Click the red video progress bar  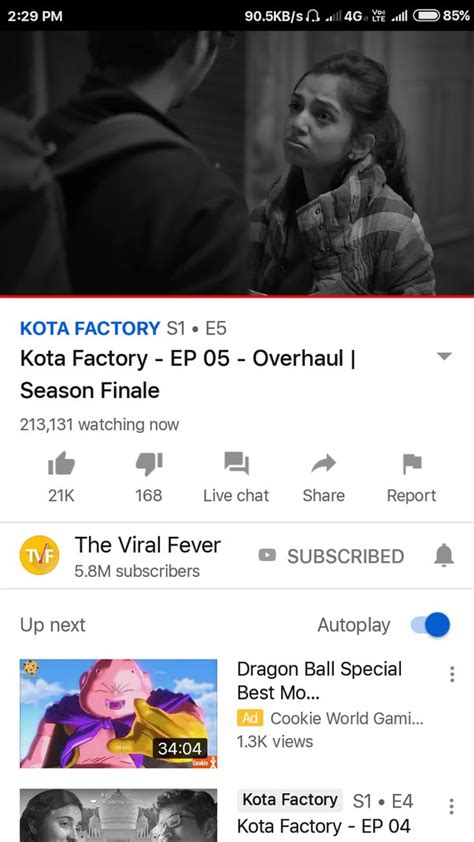(x=237, y=296)
